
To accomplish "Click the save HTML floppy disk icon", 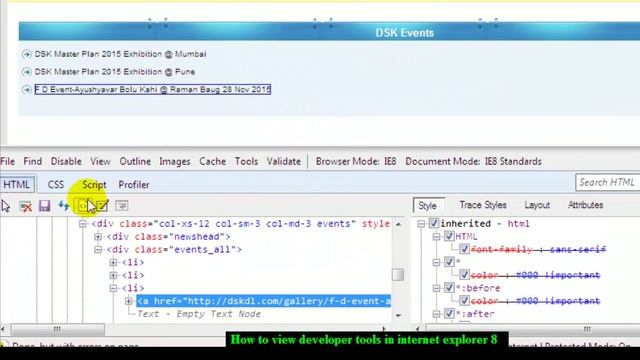I will point(44,206).
